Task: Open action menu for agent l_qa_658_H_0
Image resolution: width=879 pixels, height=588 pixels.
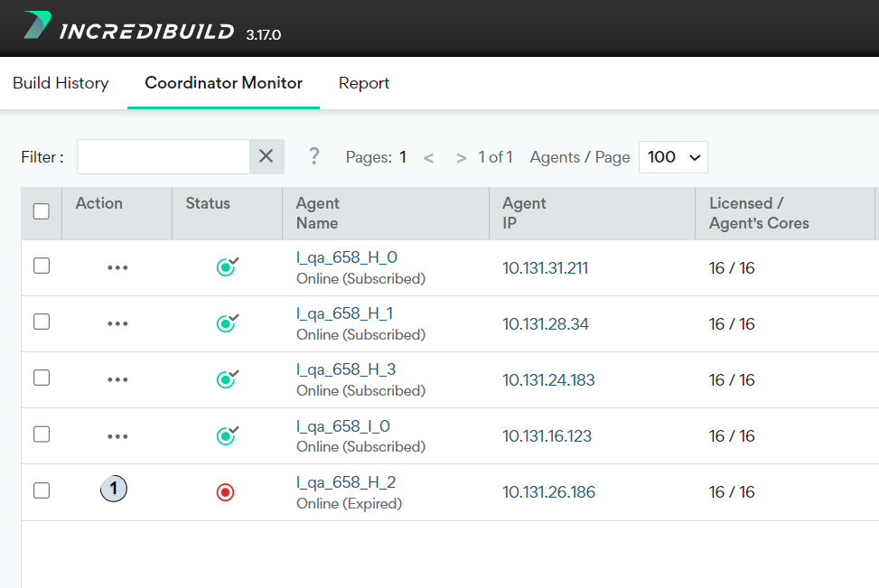Action: (117, 267)
